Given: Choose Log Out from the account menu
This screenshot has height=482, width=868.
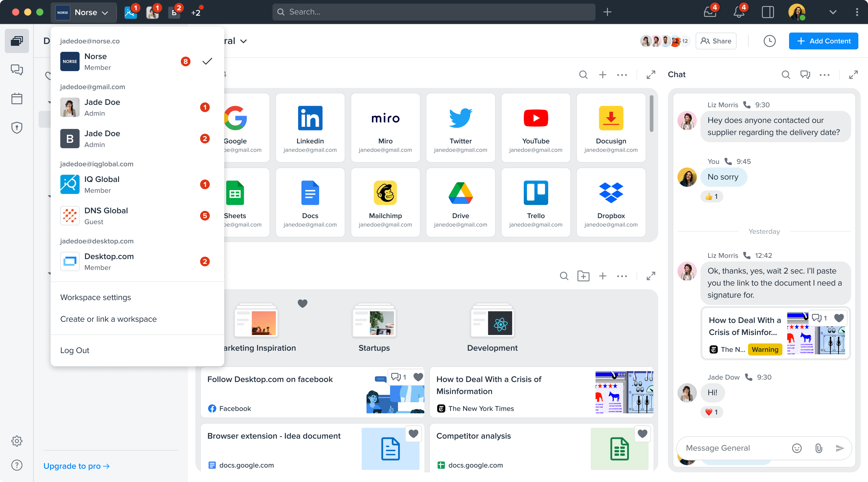Looking at the screenshot, I should click(75, 350).
